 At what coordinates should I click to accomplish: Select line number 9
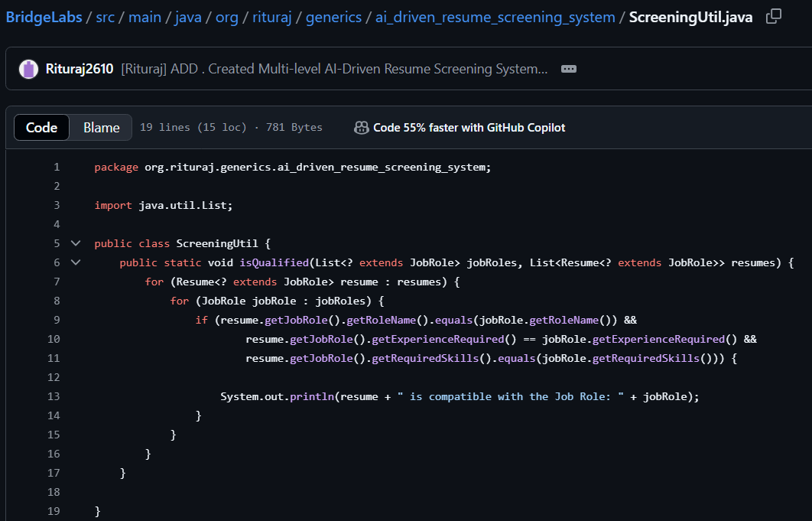click(57, 320)
